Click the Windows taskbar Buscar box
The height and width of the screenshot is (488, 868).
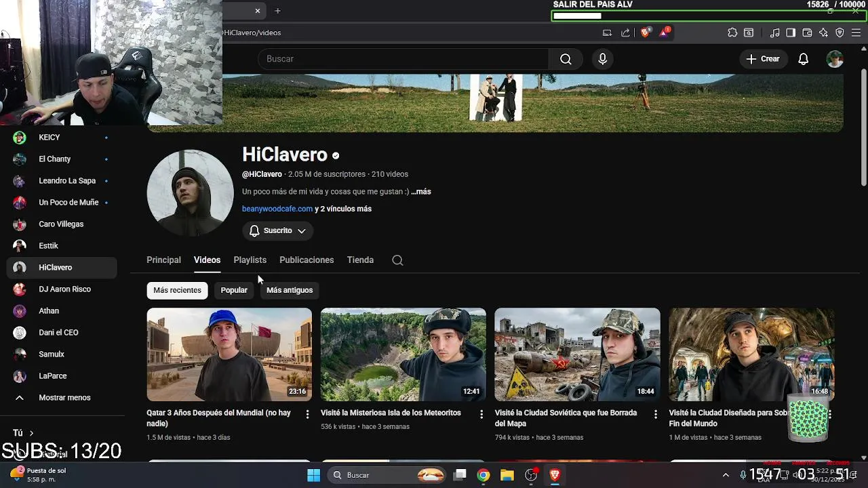click(387, 475)
